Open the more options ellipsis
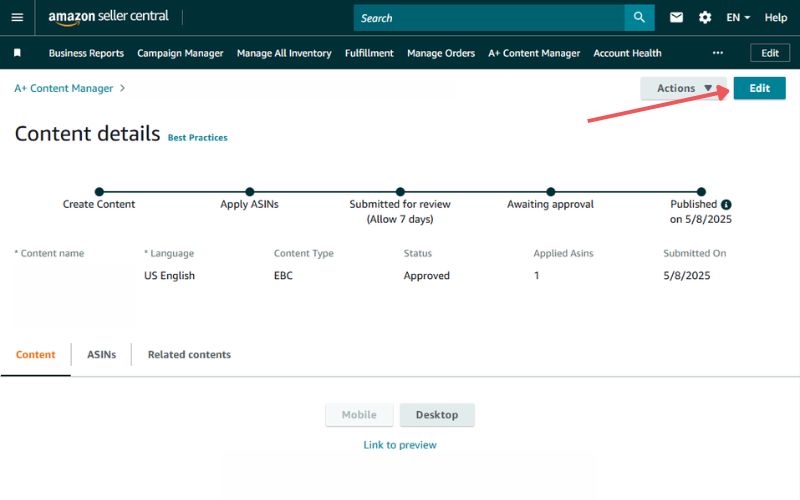Image resolution: width=800 pixels, height=500 pixels. tap(718, 53)
